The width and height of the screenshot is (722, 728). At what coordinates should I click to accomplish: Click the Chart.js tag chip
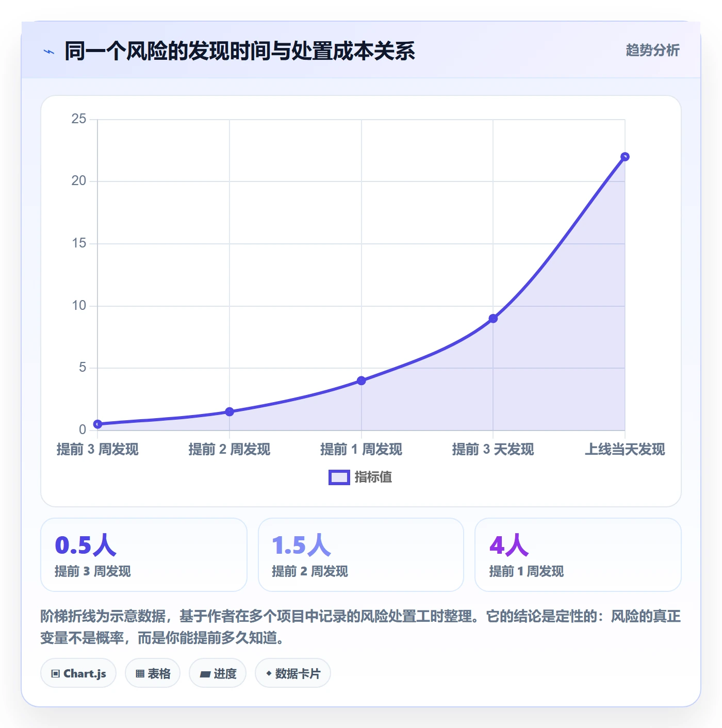(78, 673)
